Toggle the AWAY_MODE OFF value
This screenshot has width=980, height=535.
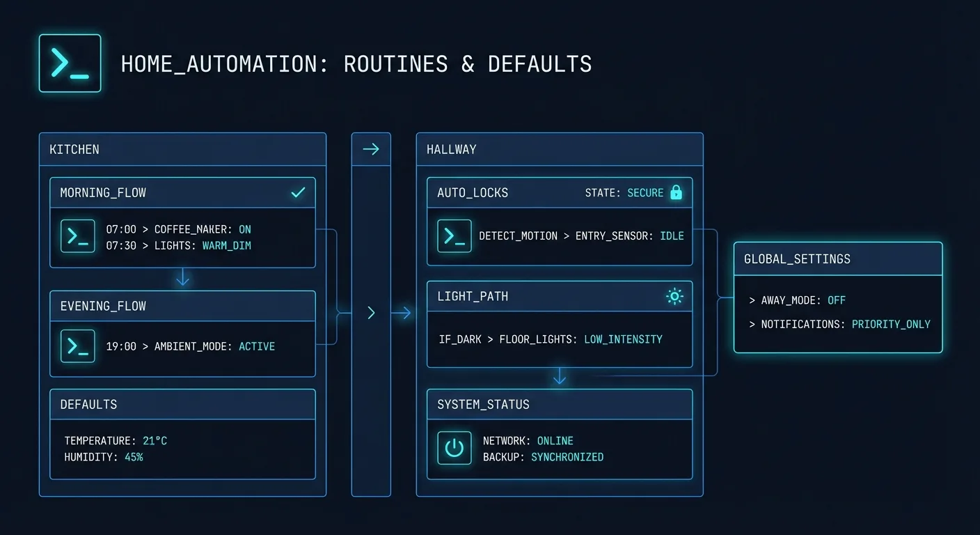(837, 300)
